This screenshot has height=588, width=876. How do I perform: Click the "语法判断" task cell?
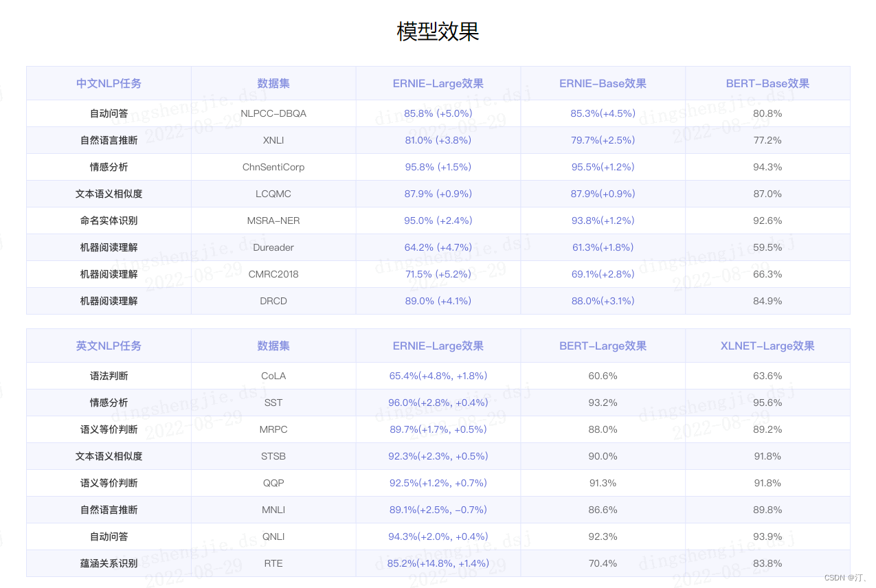[x=109, y=376]
